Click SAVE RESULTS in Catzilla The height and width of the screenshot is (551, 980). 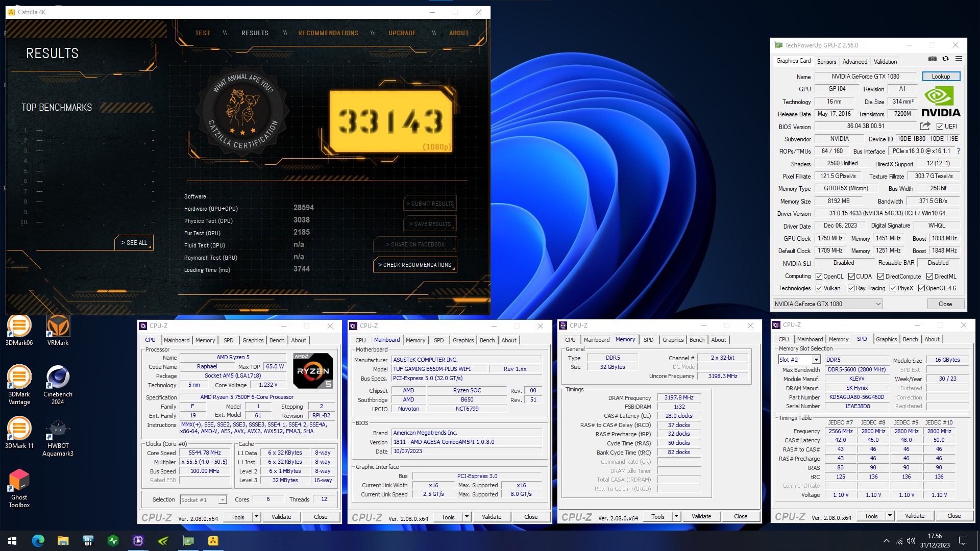pos(430,224)
